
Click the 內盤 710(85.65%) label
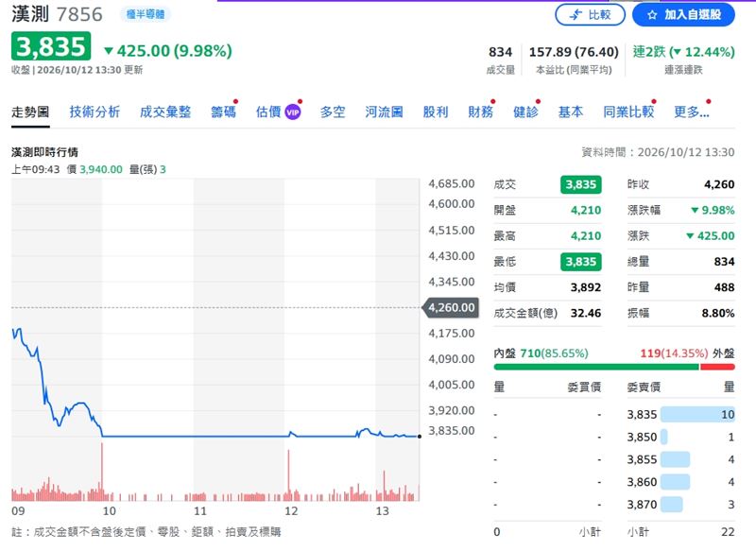coord(541,353)
